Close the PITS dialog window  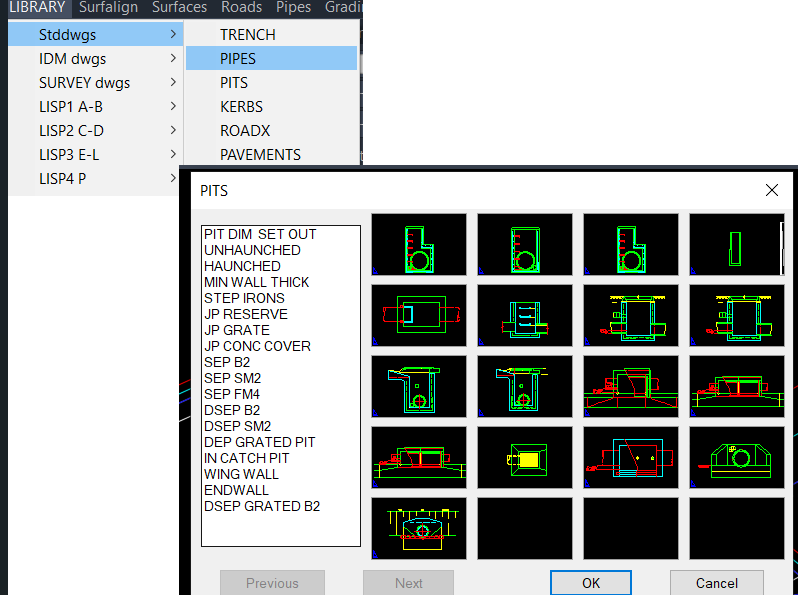[x=772, y=190]
